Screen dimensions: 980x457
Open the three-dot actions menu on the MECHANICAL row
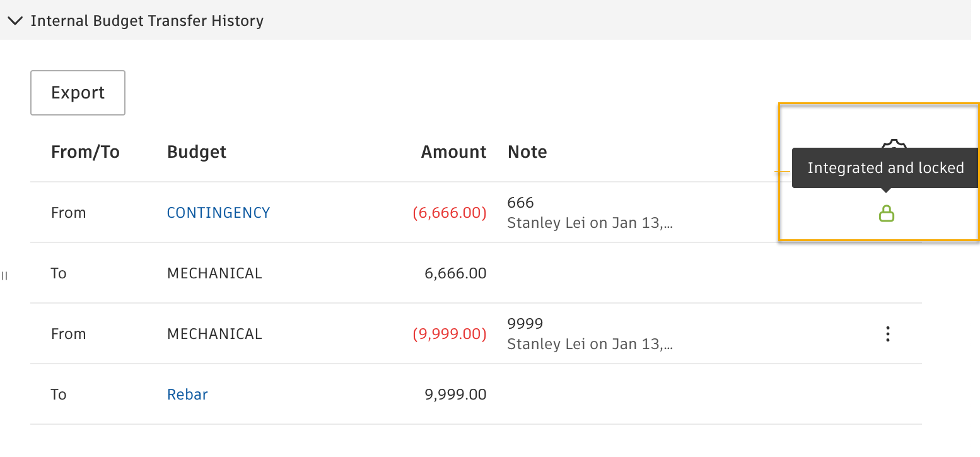point(887,333)
